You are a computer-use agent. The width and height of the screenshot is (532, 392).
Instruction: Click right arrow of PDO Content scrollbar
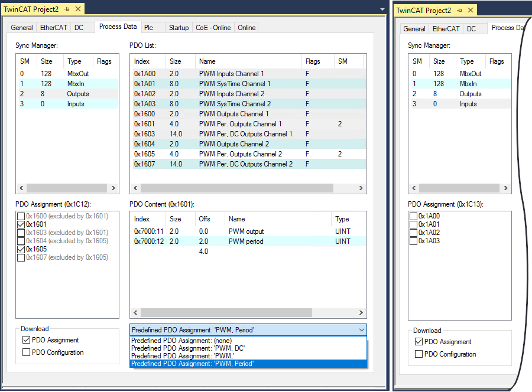[x=361, y=312]
